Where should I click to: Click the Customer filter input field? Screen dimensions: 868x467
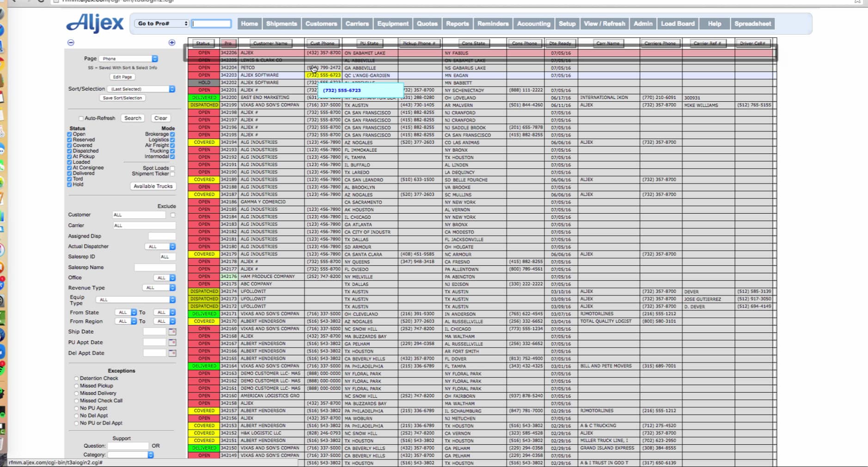tap(139, 215)
